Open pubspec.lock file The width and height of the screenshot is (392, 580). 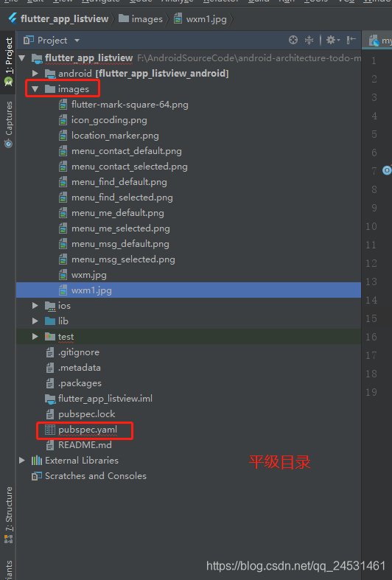pos(86,414)
